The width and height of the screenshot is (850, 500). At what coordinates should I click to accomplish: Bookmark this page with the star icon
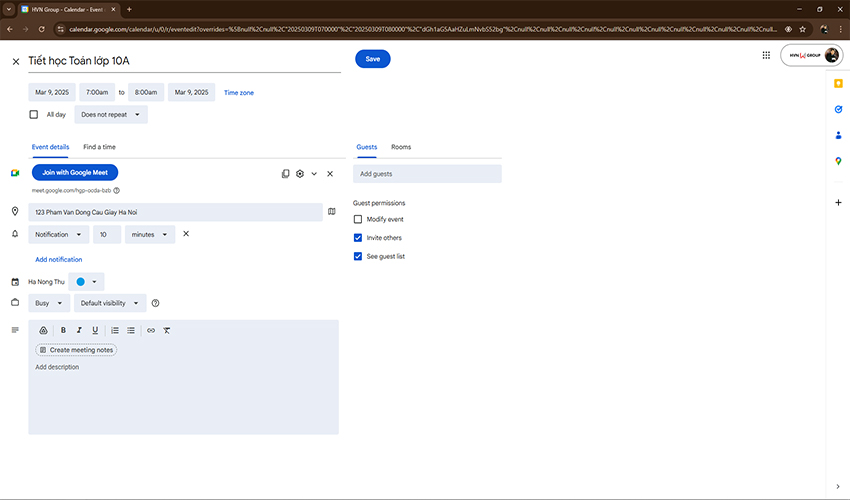pos(802,29)
